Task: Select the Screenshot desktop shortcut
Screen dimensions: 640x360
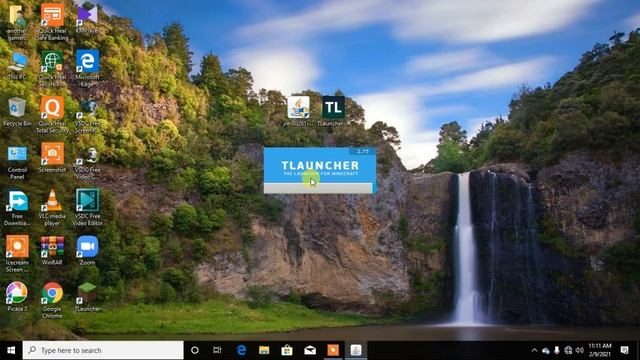Action: [52, 158]
